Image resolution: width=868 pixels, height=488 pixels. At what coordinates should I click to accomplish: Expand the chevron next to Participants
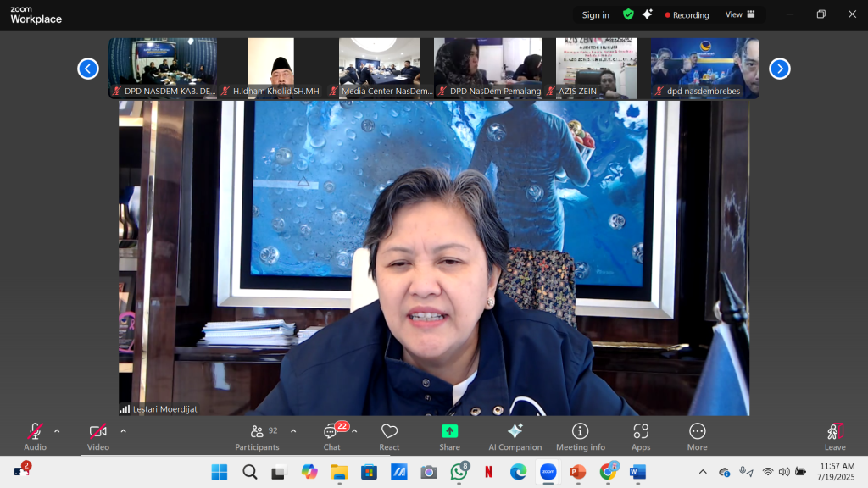click(293, 431)
